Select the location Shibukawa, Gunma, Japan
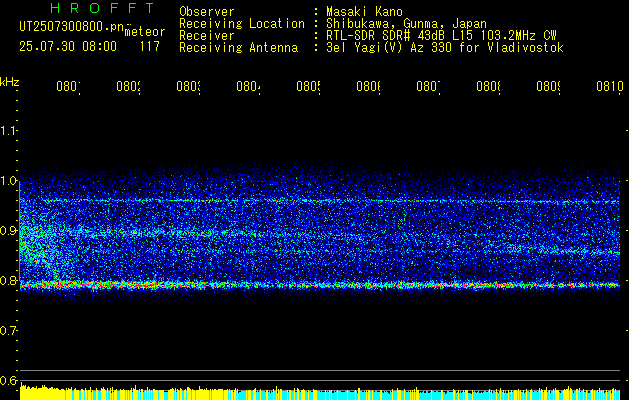Viewport: 629px width, 400px height. [406, 24]
